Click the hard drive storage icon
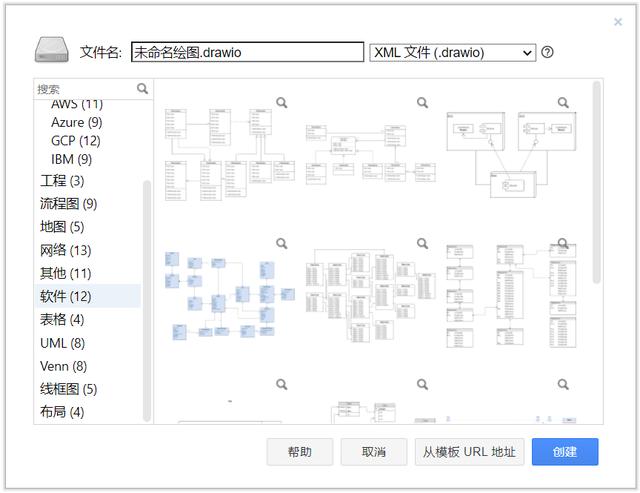The width and height of the screenshot is (640, 493). [x=52, y=52]
